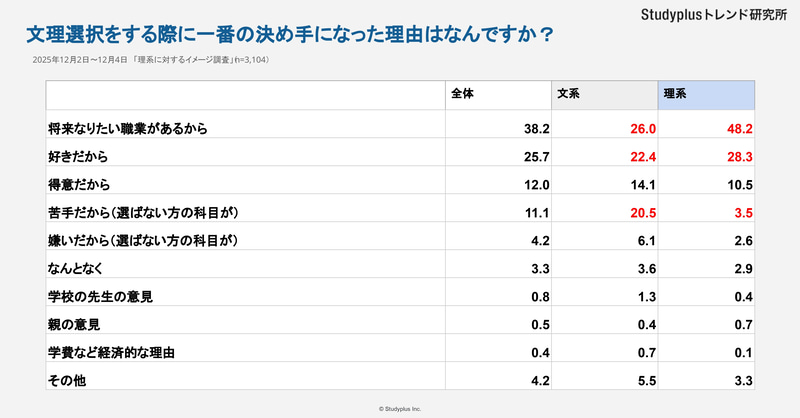Screen dimensions: 800x418
Task: Click the row label 学費など経済的な理由
Action: pos(111,353)
